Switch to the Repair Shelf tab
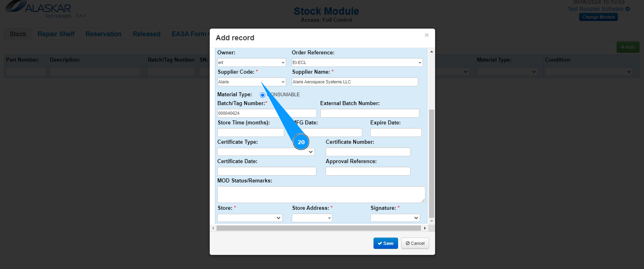This screenshot has width=644, height=269. pyautogui.click(x=56, y=34)
